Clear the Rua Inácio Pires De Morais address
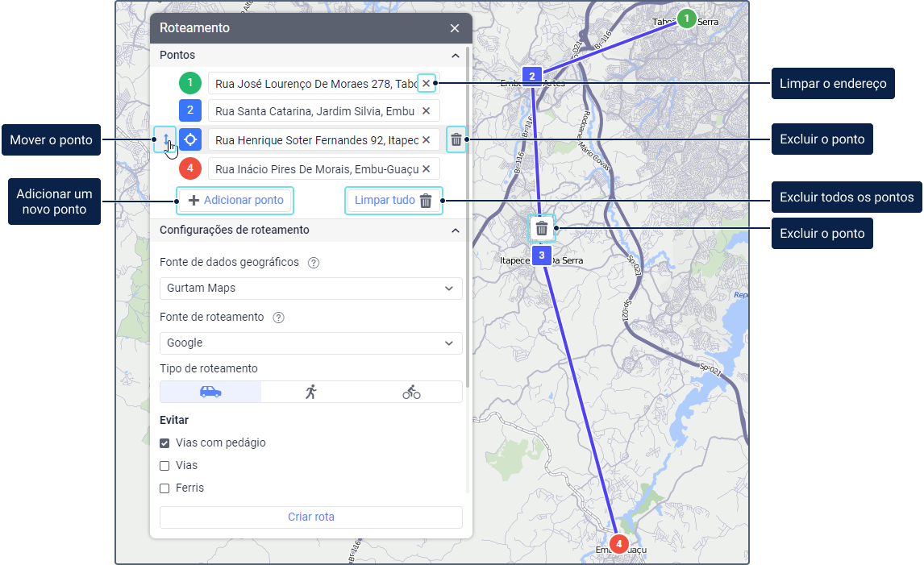Screen dimensions: 924x565 (426, 169)
